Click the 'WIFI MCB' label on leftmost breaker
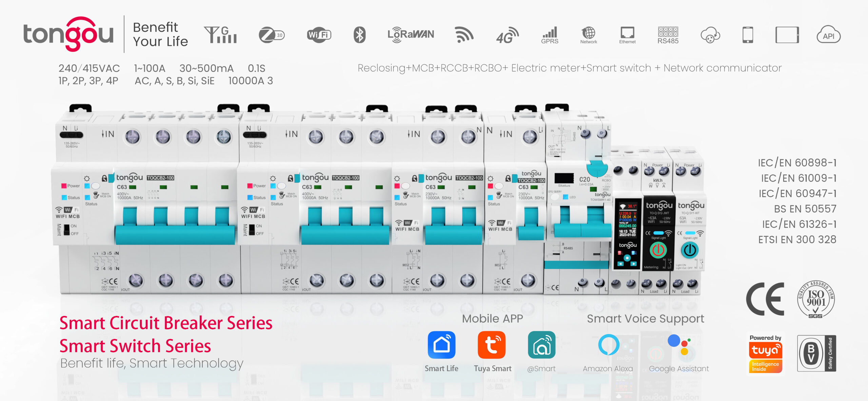 (67, 216)
